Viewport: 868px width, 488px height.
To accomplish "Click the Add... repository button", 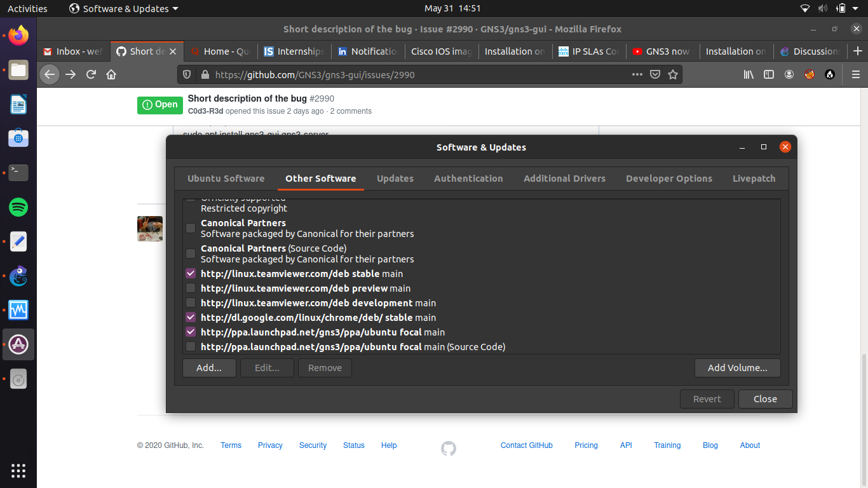I will 209,367.
